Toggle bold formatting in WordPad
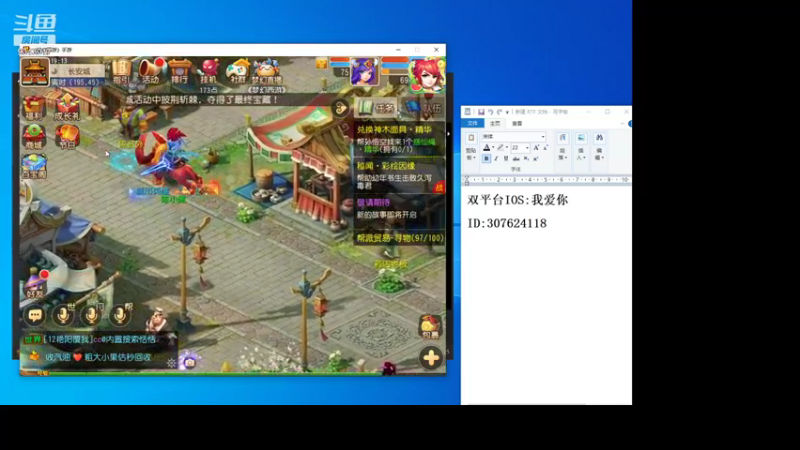Screen dimensions: 800x450 [x=486, y=159]
